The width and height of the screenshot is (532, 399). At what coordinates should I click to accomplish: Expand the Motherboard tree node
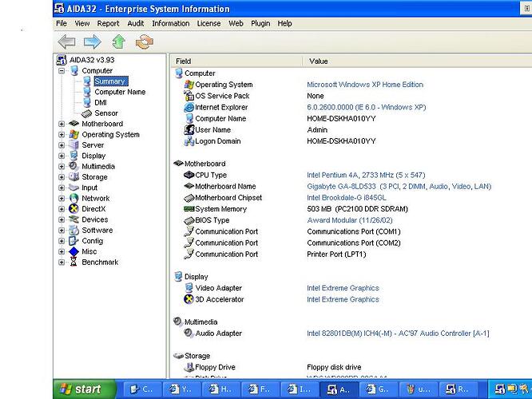[62, 124]
